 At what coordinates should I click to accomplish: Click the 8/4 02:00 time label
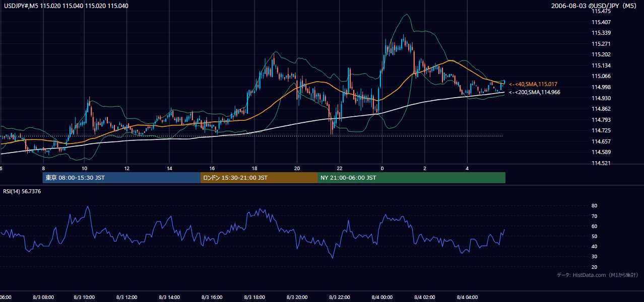[425, 297]
